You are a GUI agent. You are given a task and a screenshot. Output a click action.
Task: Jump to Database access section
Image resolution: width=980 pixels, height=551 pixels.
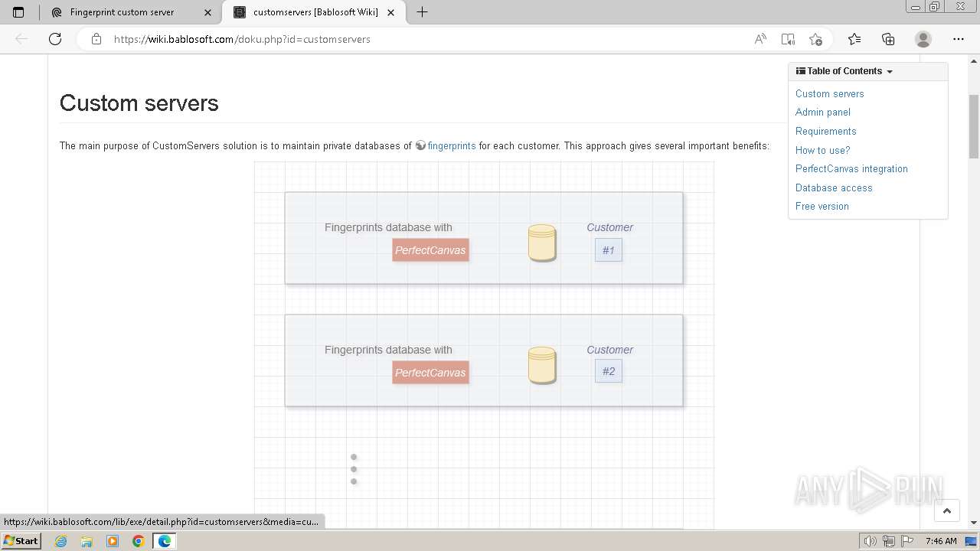coord(834,187)
